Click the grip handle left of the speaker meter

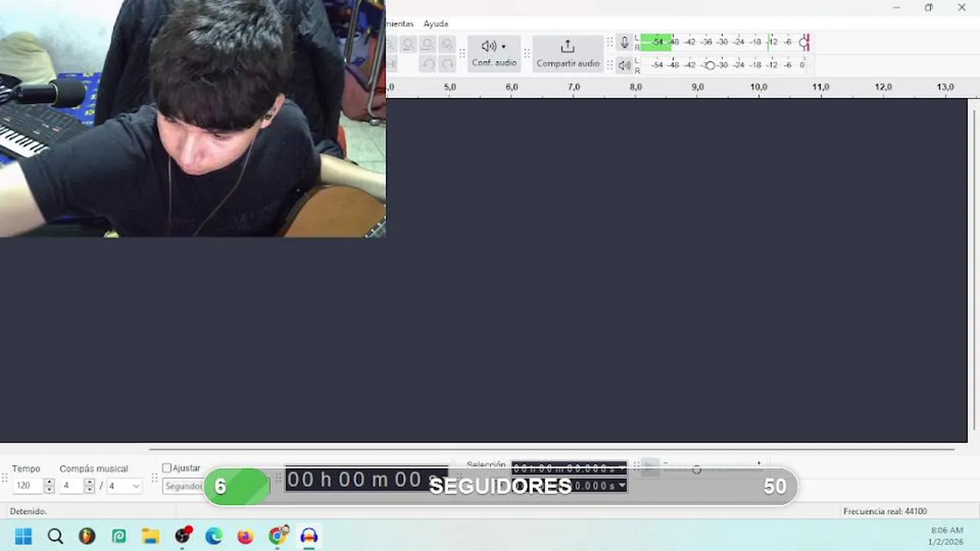pos(610,65)
